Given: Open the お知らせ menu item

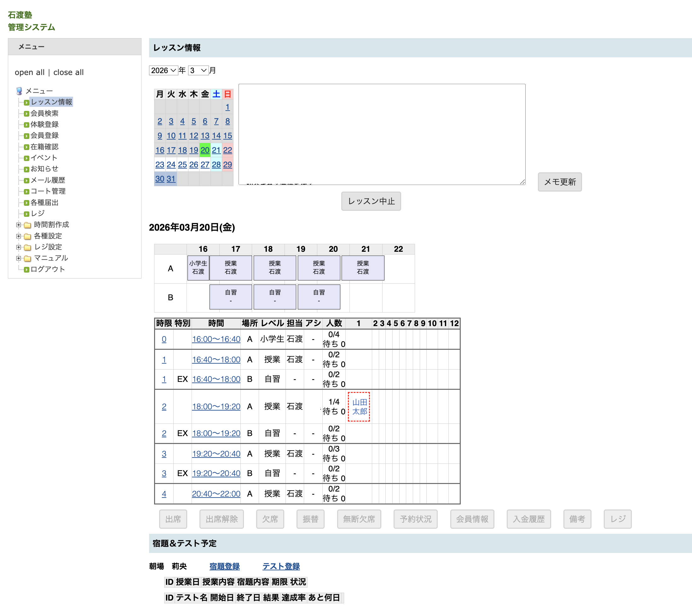Looking at the screenshot, I should [x=44, y=169].
